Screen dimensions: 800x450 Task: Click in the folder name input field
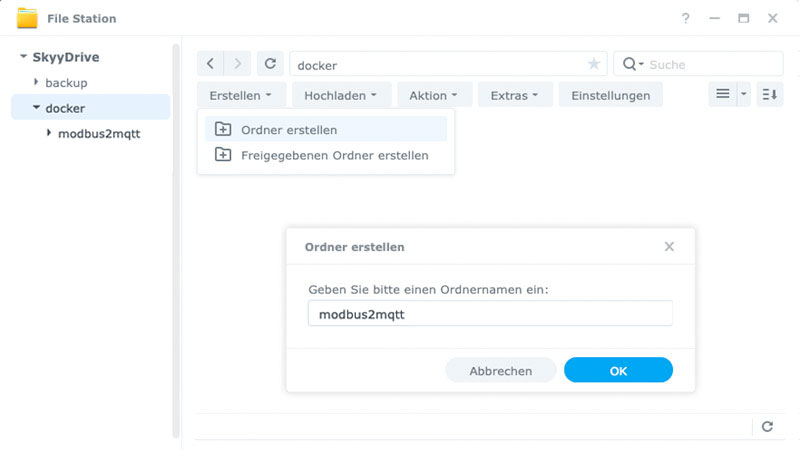(x=490, y=313)
